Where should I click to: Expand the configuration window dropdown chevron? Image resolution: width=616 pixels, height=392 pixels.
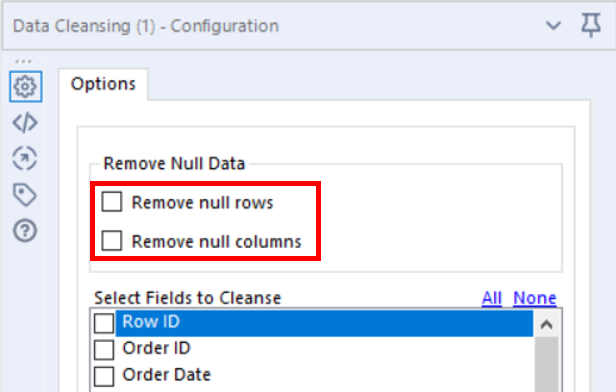(553, 26)
